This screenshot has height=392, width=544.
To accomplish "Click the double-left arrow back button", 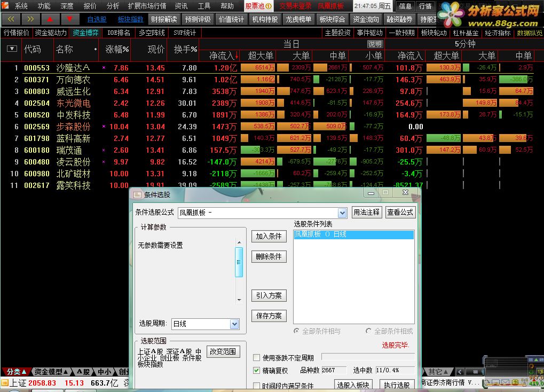I will pos(11,19).
